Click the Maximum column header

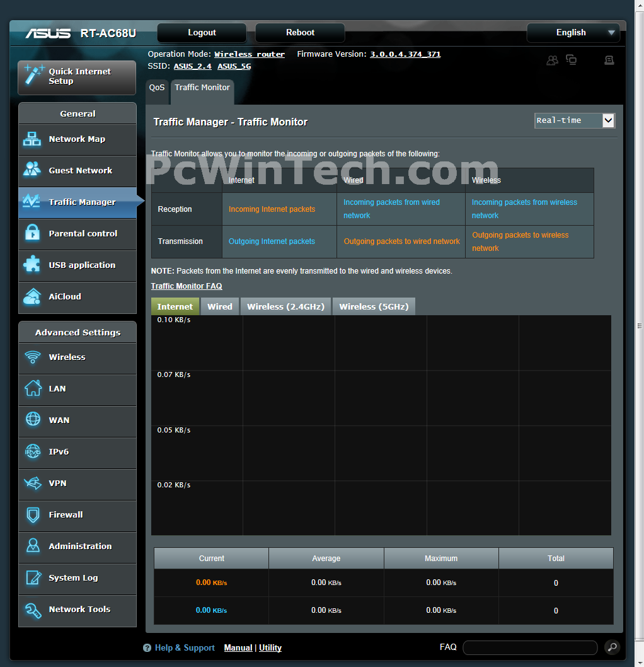point(441,558)
